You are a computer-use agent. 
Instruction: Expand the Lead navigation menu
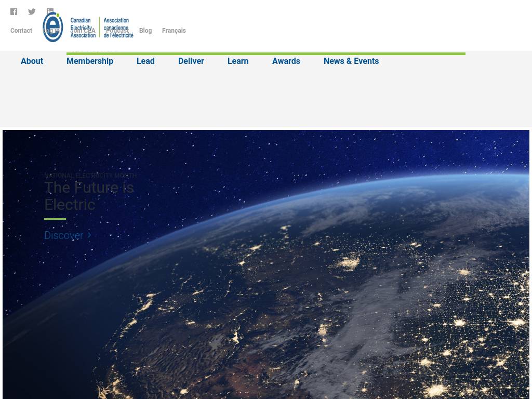[145, 61]
